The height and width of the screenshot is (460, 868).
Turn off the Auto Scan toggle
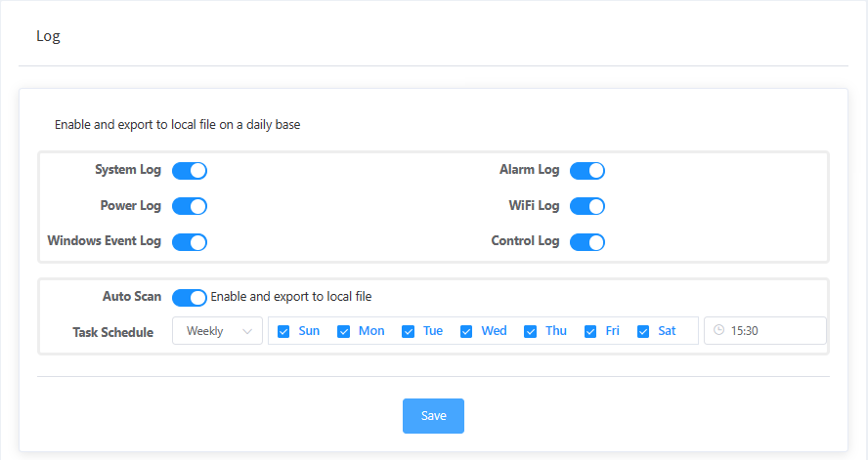click(x=190, y=297)
